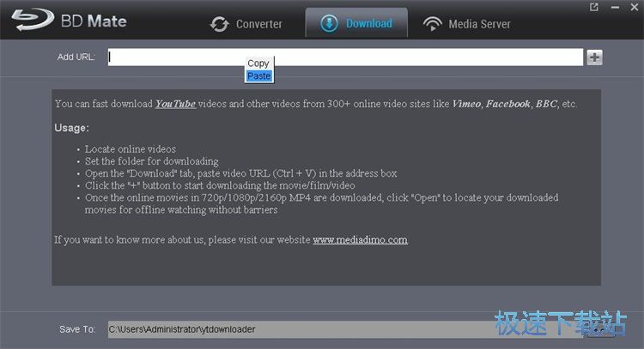Minimize the BD Mate window
Viewport: 644px width, 349px height.
(615, 8)
